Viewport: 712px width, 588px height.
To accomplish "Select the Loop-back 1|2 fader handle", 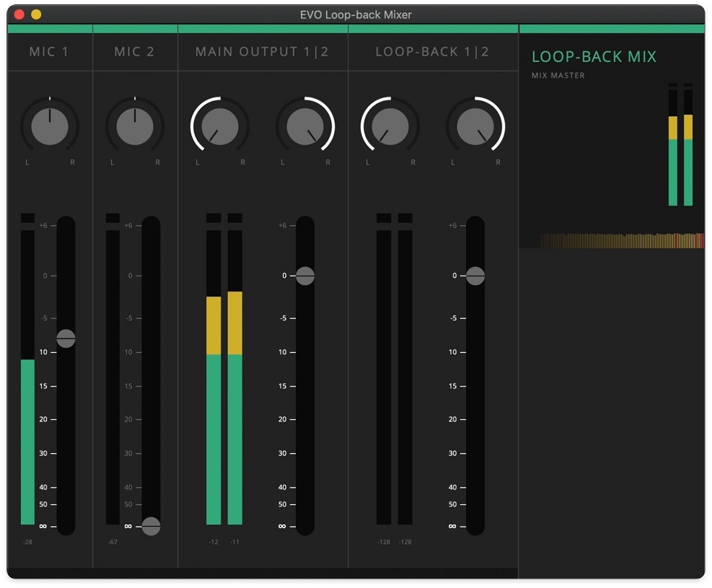I will point(475,276).
